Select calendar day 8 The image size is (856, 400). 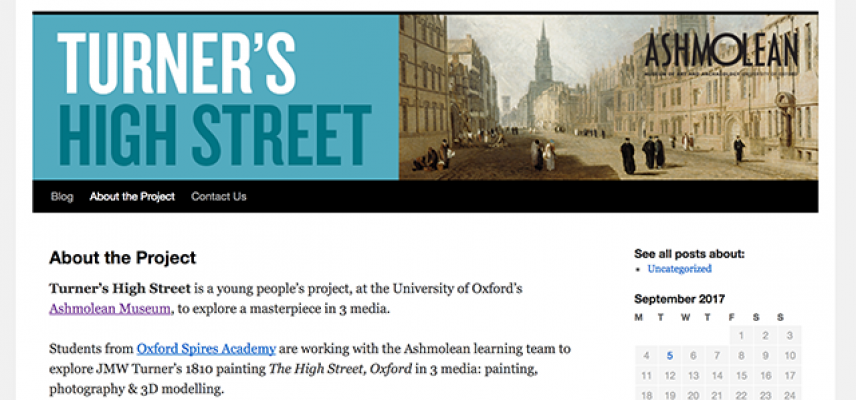(741, 356)
